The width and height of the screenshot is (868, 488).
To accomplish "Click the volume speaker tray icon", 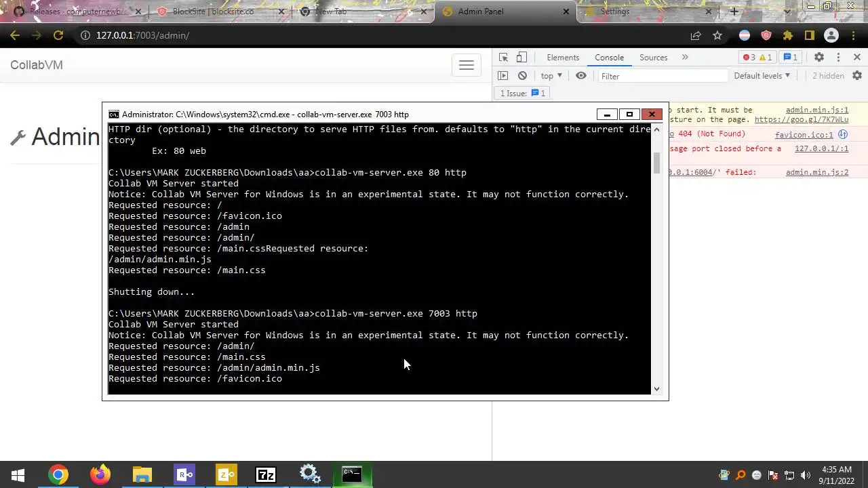I will pos(806,475).
